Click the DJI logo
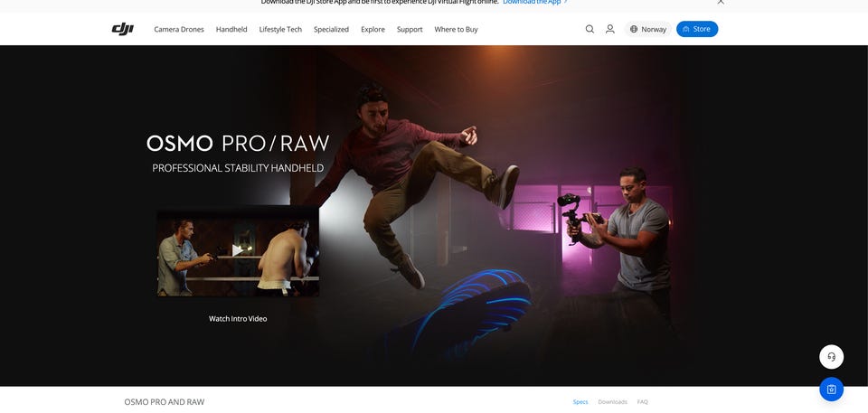868x413 pixels. pos(122,29)
